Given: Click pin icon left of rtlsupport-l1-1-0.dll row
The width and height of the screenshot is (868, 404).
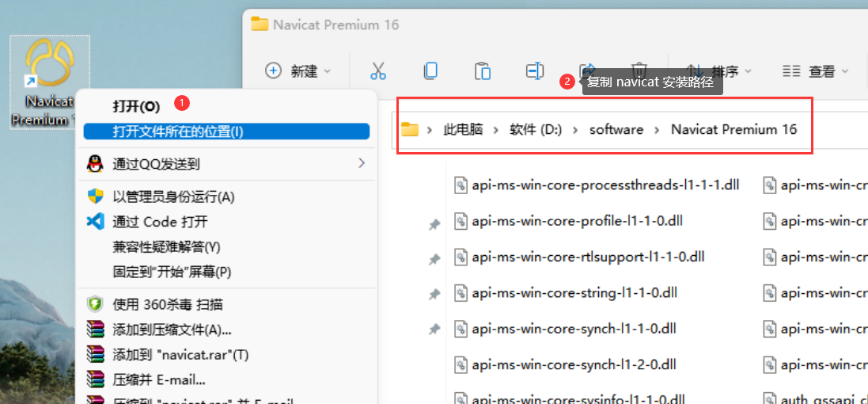Looking at the screenshot, I should [x=434, y=259].
